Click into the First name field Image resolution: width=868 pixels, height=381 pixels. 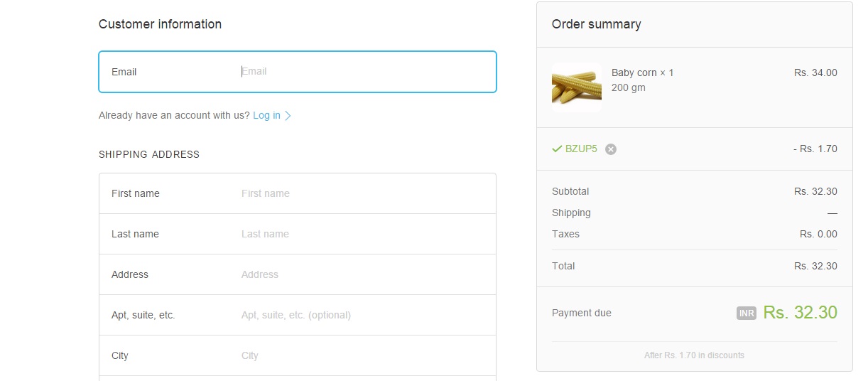click(x=362, y=193)
